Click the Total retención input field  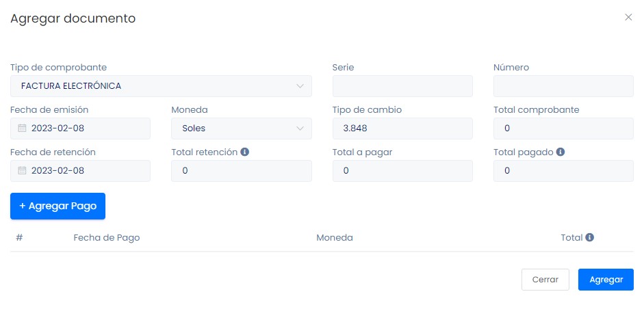point(241,171)
